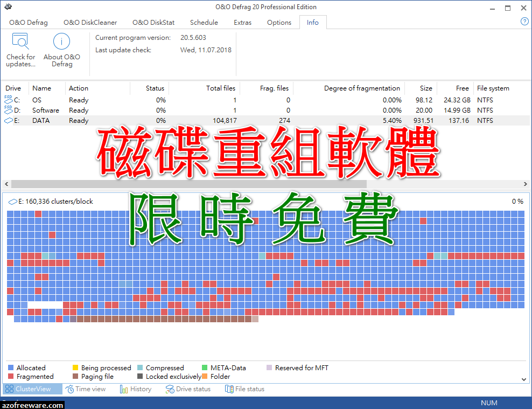Image resolution: width=532 pixels, height=409 pixels.
Task: Switch to Time view
Action: pyautogui.click(x=86, y=389)
